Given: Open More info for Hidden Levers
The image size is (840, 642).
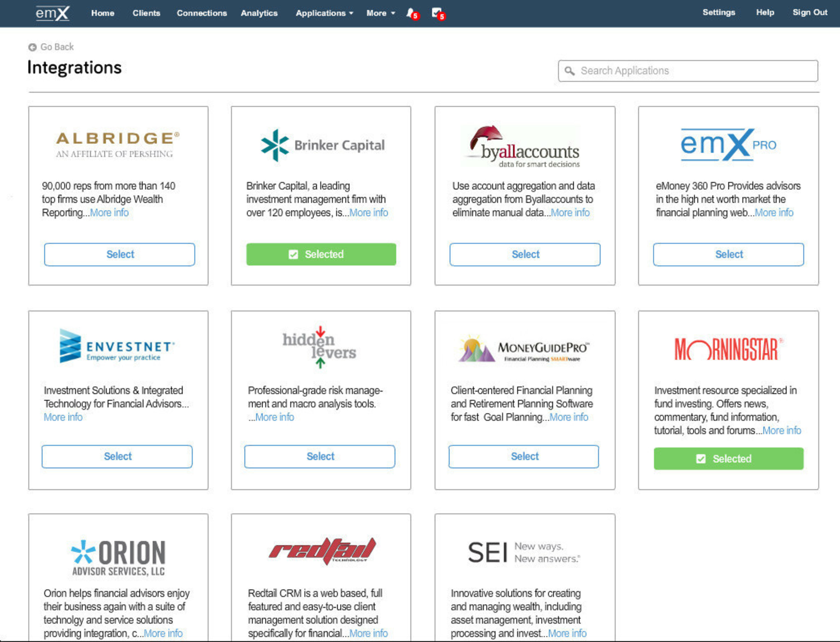Looking at the screenshot, I should pyautogui.click(x=274, y=417).
